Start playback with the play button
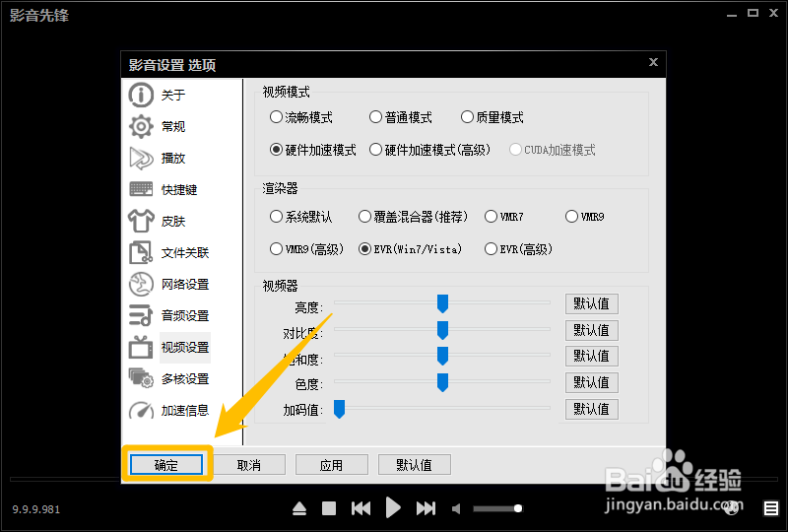This screenshot has height=532, width=788. pos(393,507)
